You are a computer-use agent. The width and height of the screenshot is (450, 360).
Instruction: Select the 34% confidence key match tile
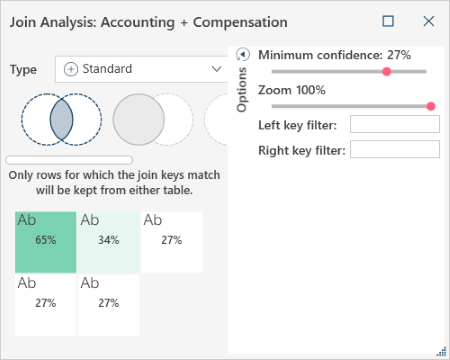[x=108, y=242]
